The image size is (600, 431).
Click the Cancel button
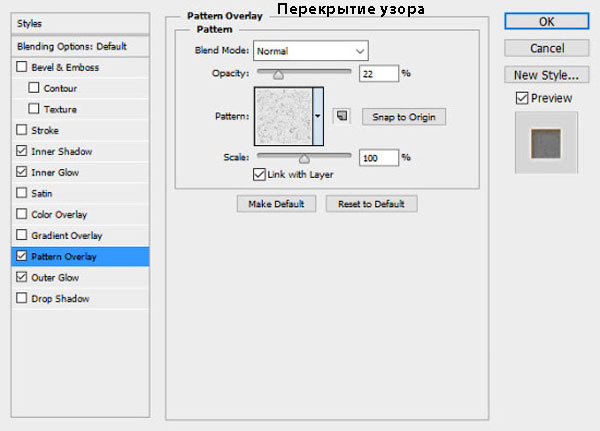point(546,48)
